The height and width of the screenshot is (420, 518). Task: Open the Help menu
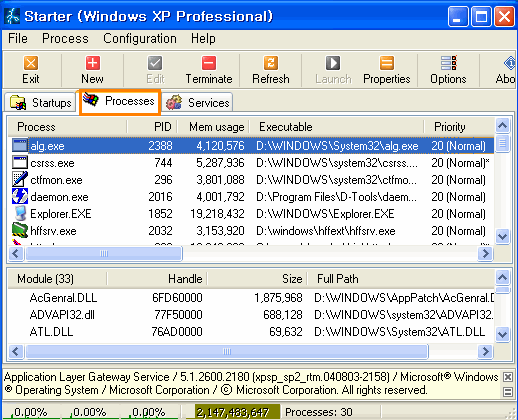tap(203, 39)
